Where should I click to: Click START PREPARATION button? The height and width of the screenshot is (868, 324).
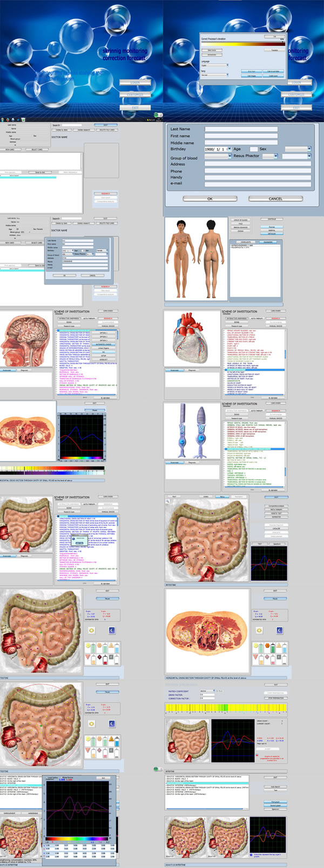tap(276, 693)
